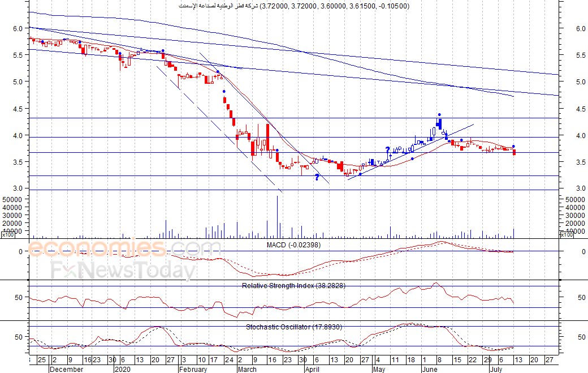Click the blue question mark below April candles

point(317,177)
